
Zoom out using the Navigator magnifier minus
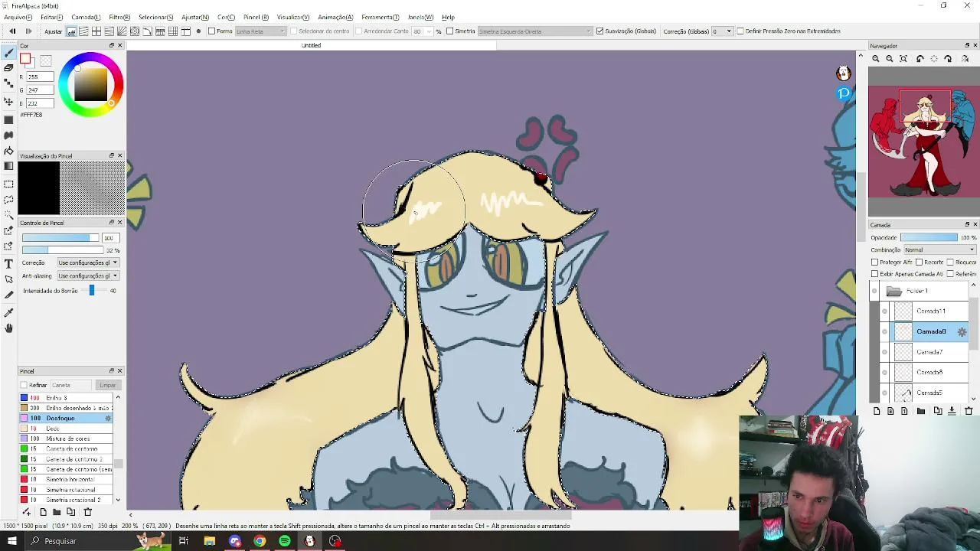(890, 59)
